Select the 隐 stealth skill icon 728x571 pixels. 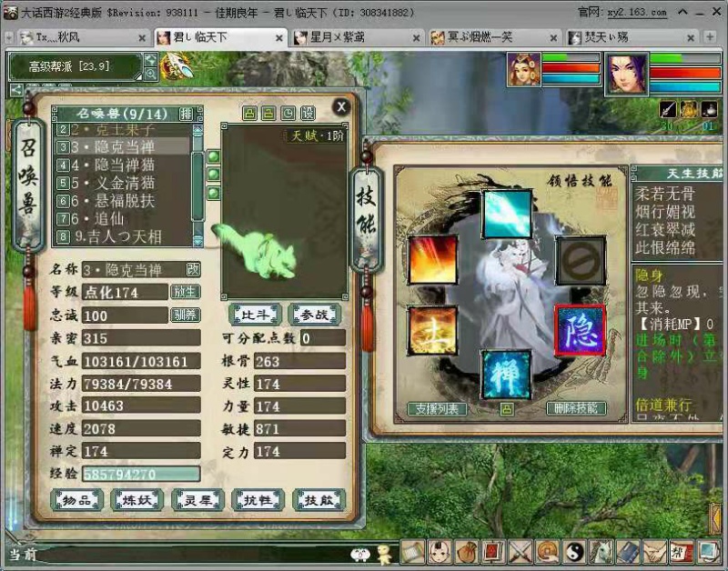point(579,330)
